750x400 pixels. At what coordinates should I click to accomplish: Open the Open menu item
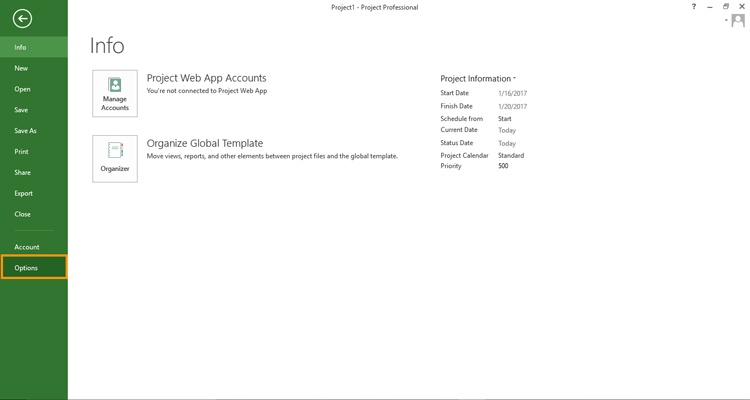(34, 89)
